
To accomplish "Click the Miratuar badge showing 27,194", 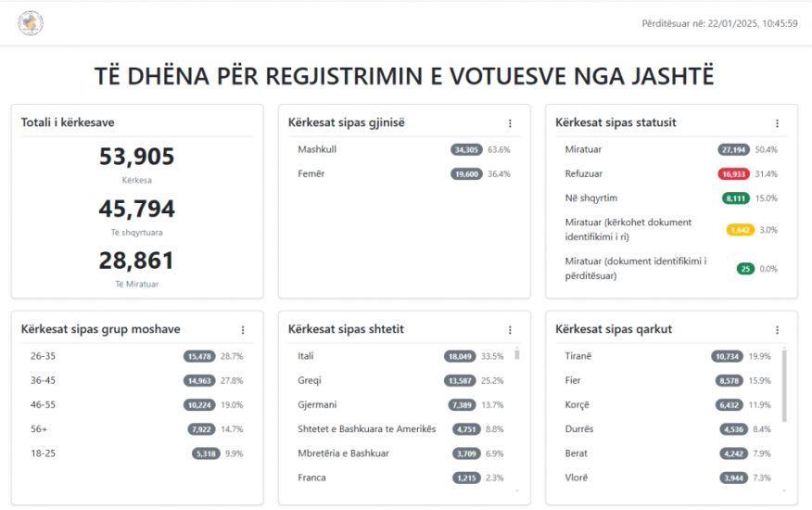I will coord(733,149).
